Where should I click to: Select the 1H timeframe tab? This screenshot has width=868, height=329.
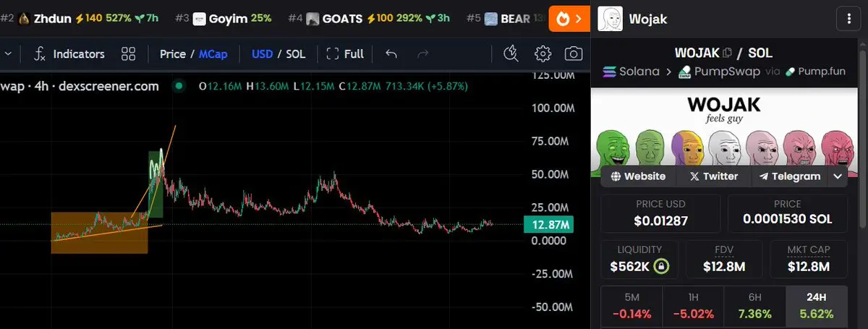click(693, 305)
